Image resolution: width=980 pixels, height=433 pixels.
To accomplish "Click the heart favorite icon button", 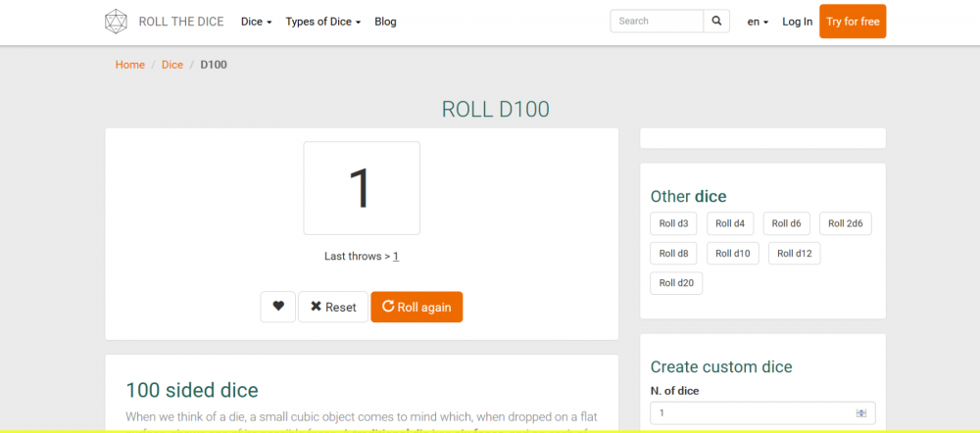I will pyautogui.click(x=277, y=307).
